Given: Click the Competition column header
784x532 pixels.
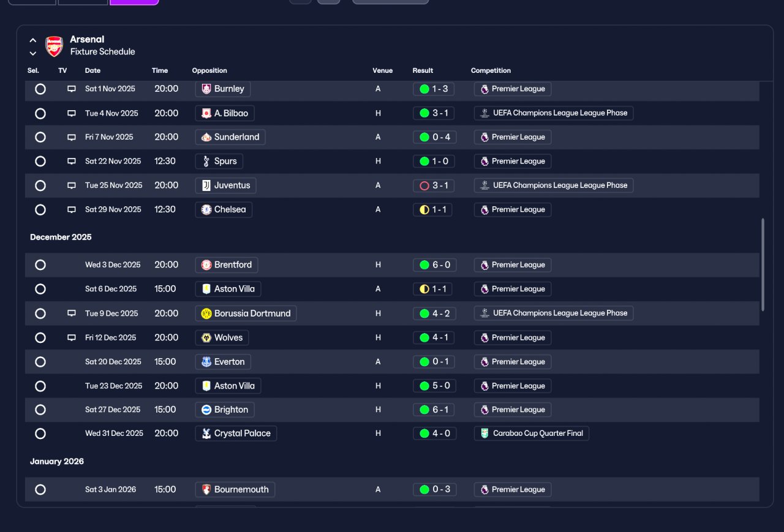Looking at the screenshot, I should (x=491, y=70).
